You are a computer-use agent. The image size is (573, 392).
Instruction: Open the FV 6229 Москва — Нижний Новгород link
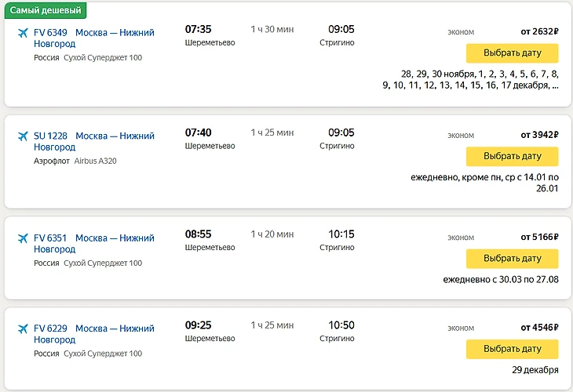[x=93, y=334]
